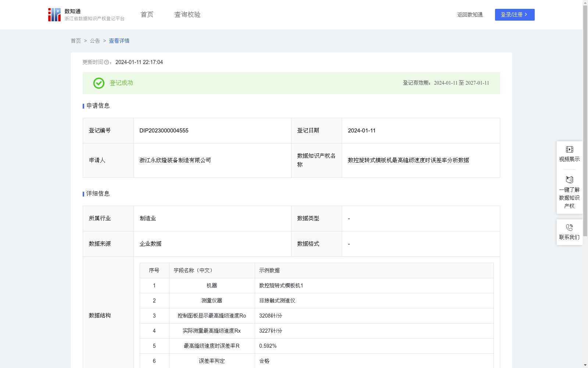Click field 控制面板显示最高缝纫速度Ro
The height and width of the screenshot is (368, 588).
(212, 316)
